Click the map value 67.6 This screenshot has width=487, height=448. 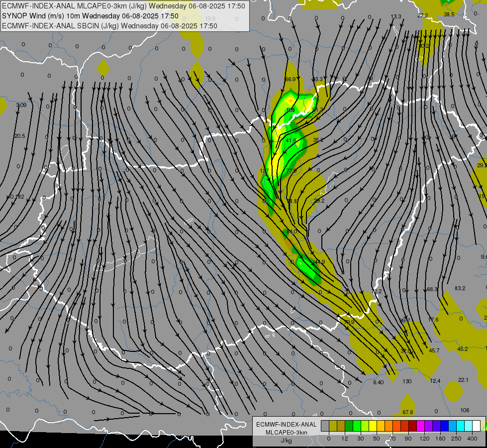click(x=408, y=412)
